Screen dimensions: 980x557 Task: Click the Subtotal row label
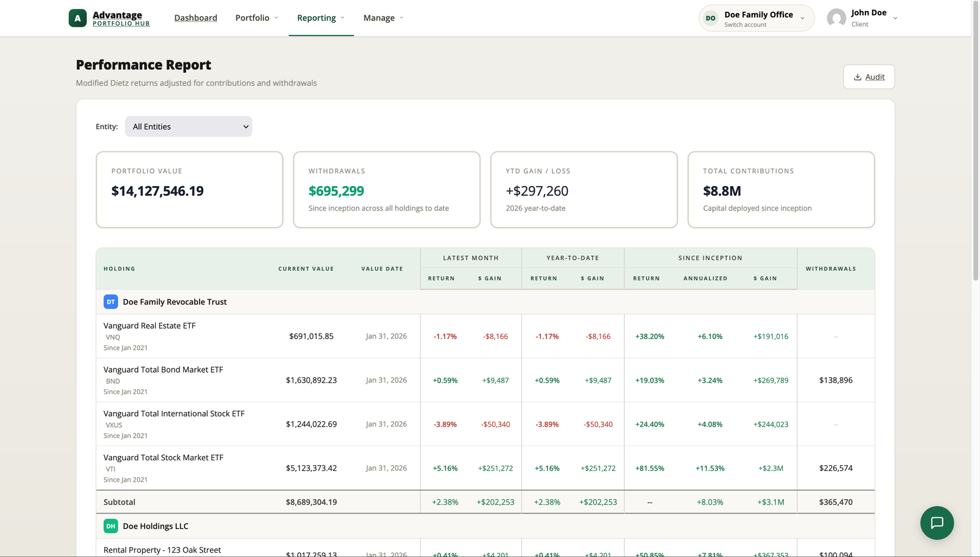(119, 502)
